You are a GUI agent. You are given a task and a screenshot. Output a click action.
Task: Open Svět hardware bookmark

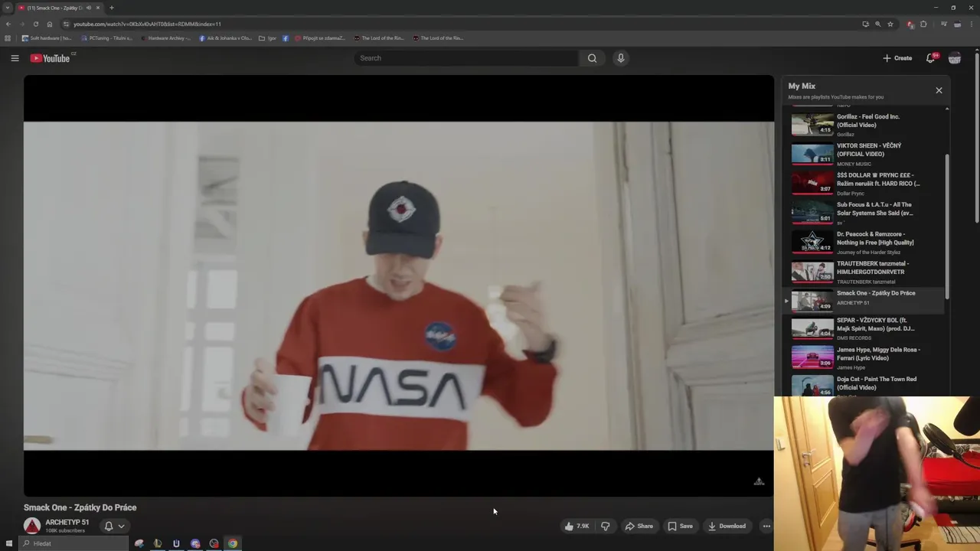pos(47,38)
